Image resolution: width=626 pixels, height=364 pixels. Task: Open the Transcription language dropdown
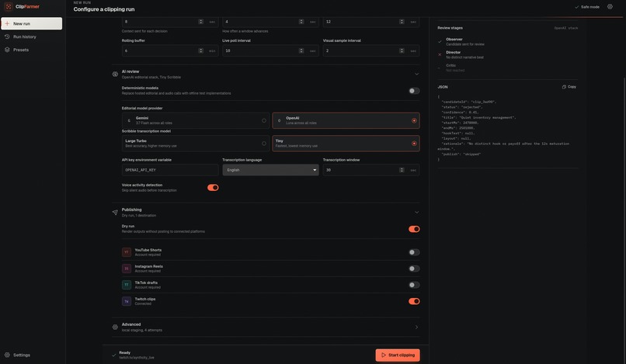point(271,170)
